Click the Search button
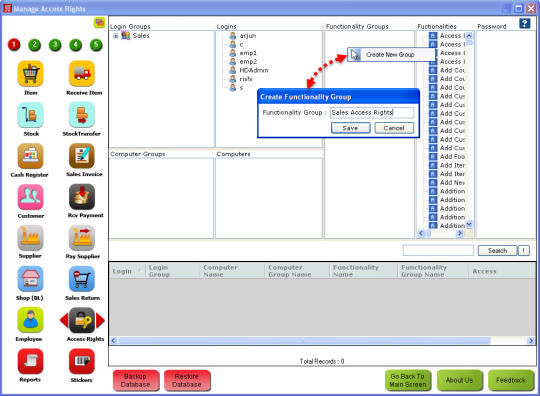 coord(497,251)
